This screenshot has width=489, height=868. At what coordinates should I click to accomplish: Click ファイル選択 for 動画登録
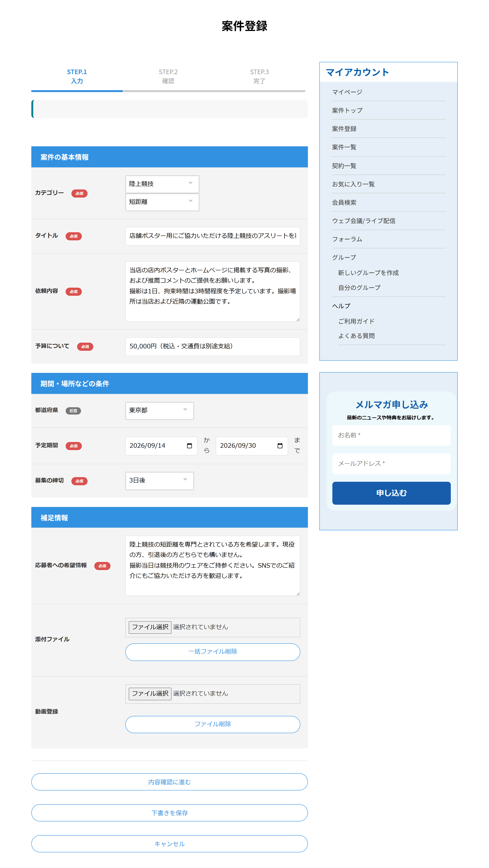click(150, 693)
